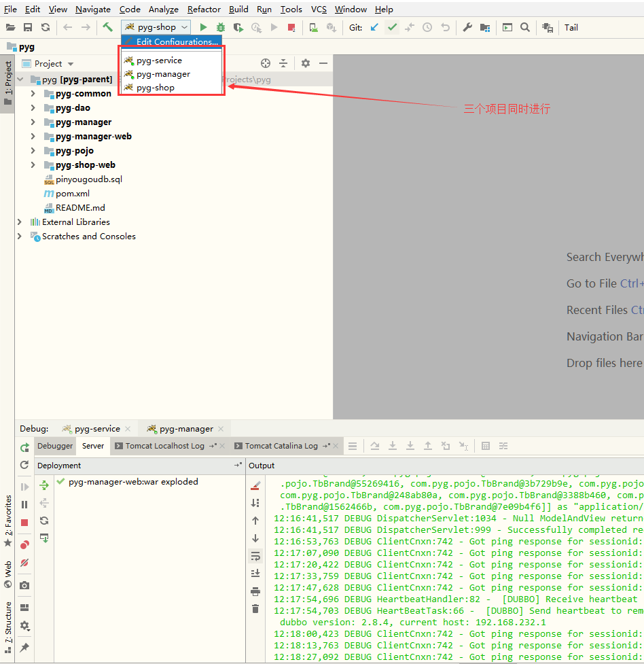Choose pyg-manager configuration in dropdown list
The width and height of the screenshot is (644, 664).
pyautogui.click(x=171, y=74)
